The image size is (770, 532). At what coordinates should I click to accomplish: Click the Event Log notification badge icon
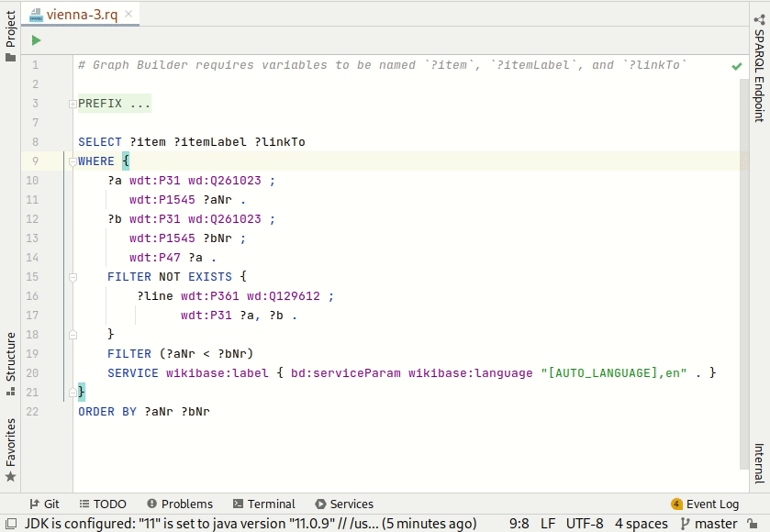pyautogui.click(x=676, y=504)
